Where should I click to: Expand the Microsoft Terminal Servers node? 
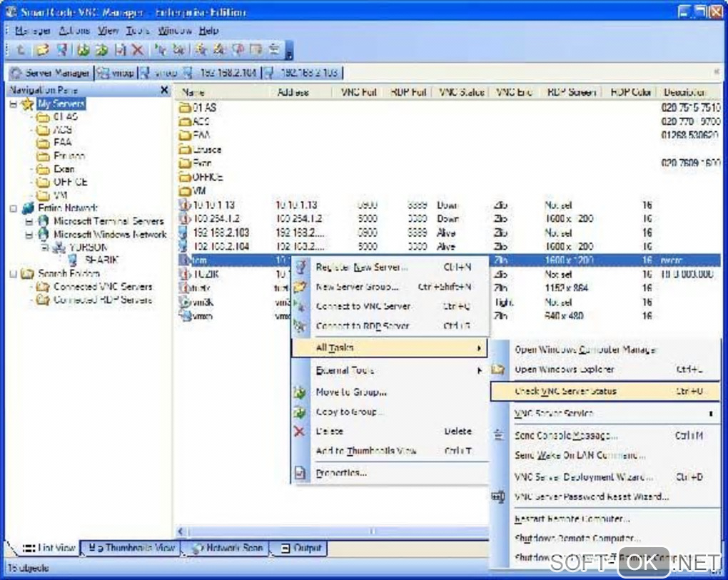click(29, 222)
